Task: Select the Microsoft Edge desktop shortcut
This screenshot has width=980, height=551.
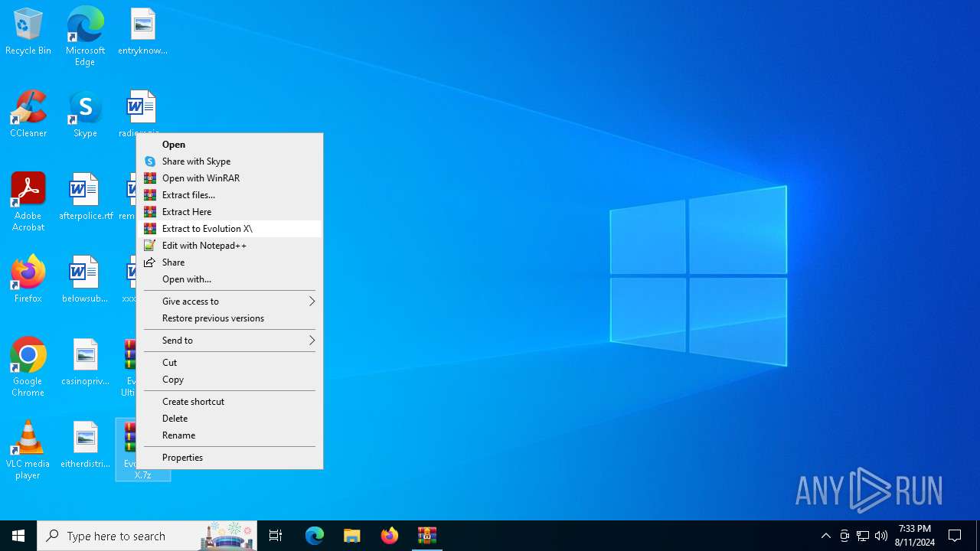Action: (x=85, y=37)
